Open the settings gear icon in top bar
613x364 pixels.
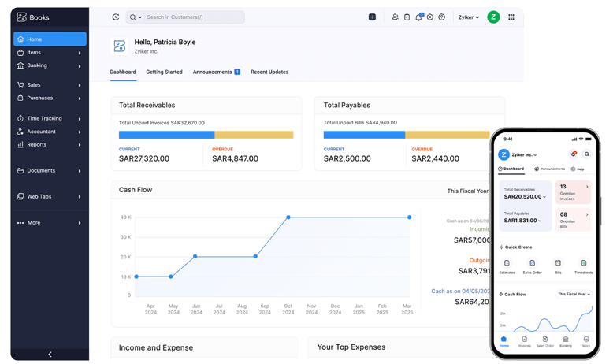(430, 17)
